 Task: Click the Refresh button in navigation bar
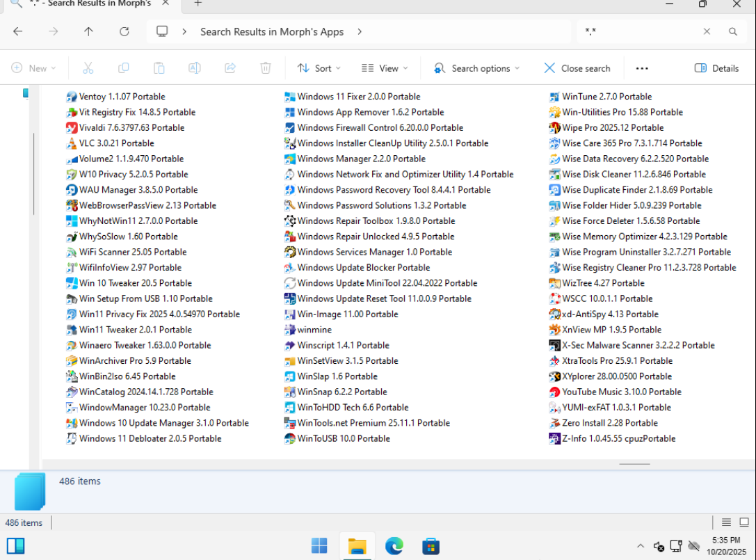point(124,31)
